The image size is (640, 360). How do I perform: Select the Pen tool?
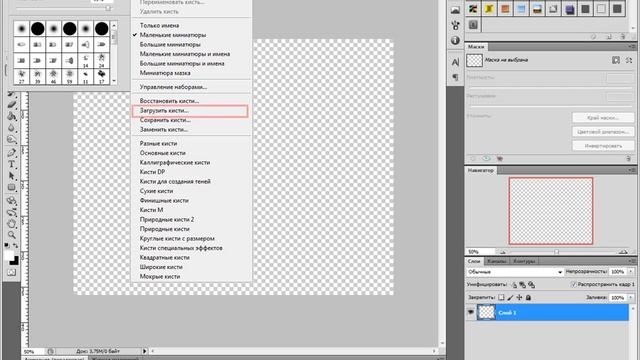pyautogui.click(x=11, y=153)
